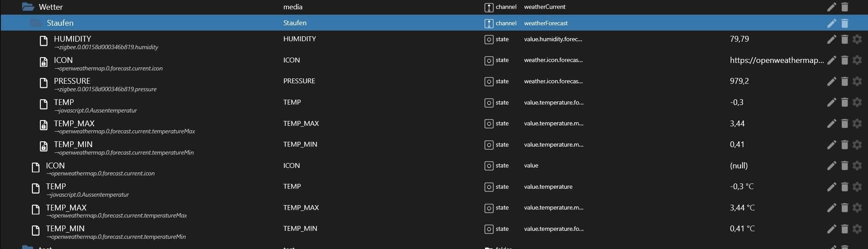The image size is (868, 249).
Task: Open gear settings for TEMP showing -0,3 °C
Action: point(857,187)
